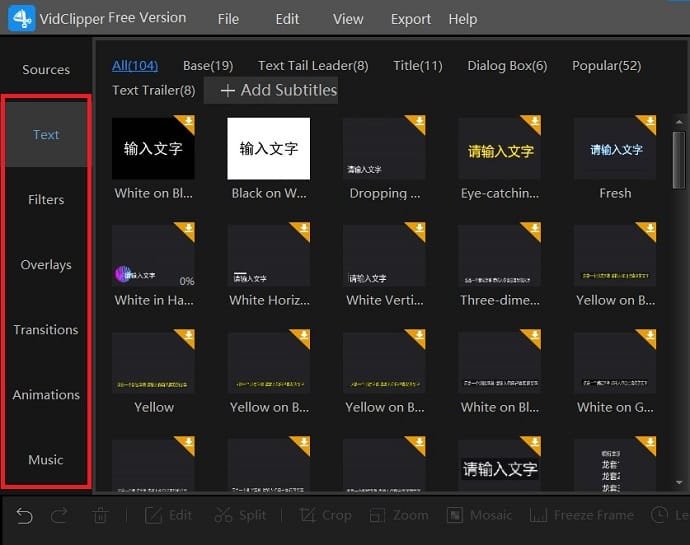Open the Animations sidebar tab

[46, 395]
